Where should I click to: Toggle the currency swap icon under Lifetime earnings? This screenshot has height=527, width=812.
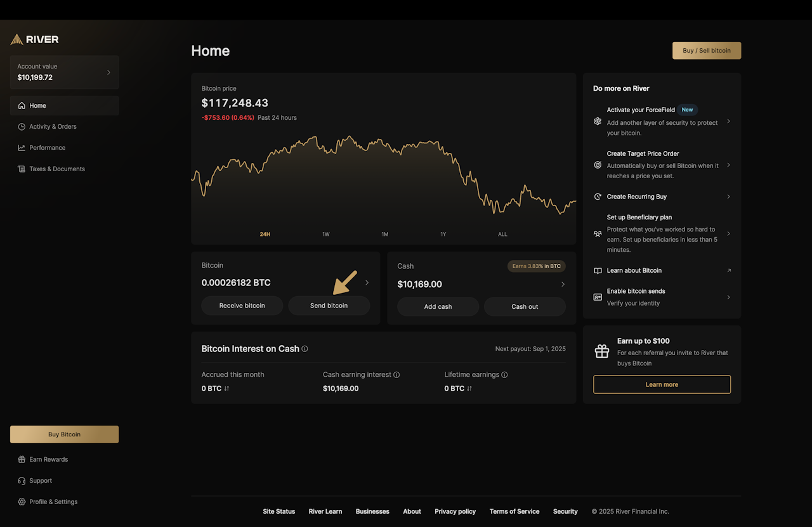point(469,389)
